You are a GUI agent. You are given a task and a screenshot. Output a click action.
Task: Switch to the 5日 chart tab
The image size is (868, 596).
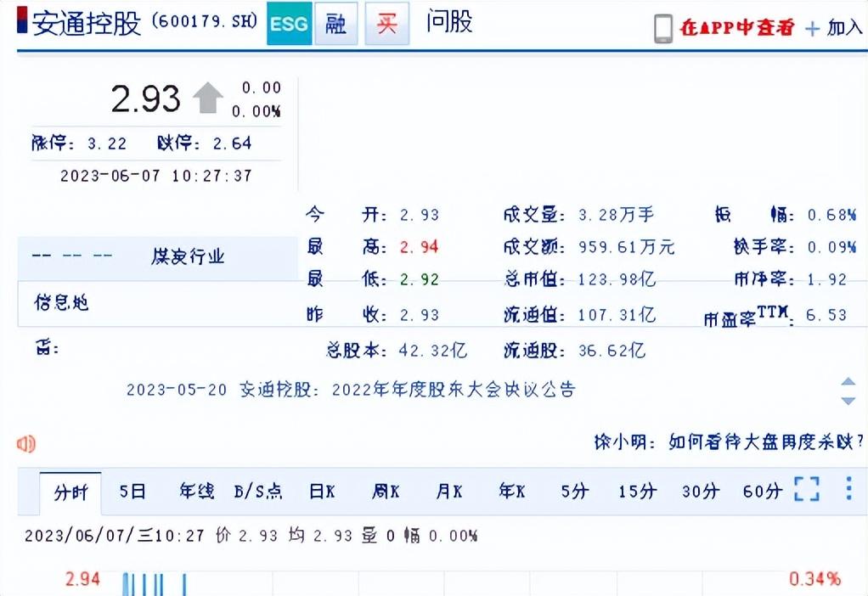[x=132, y=491]
